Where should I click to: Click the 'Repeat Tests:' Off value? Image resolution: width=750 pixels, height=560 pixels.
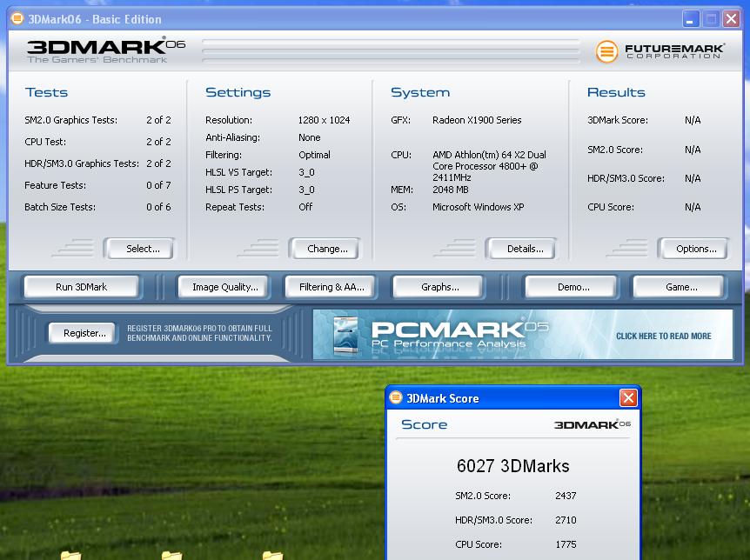305,207
